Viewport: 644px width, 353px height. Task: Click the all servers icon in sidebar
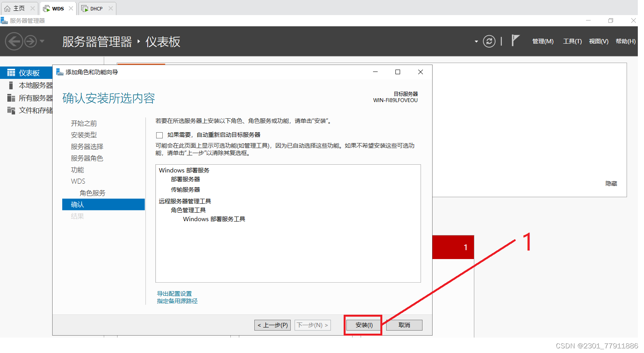coord(11,98)
